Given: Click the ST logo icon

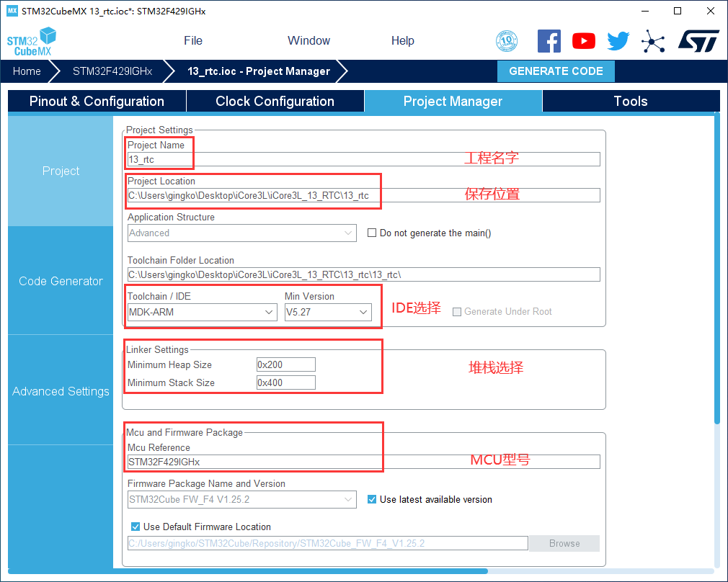Looking at the screenshot, I should point(698,41).
